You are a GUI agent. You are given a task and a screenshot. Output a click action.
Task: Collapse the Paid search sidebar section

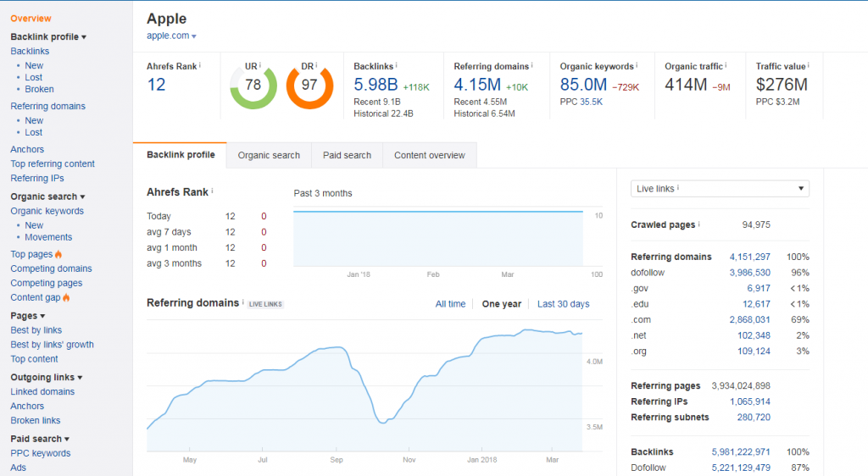click(40, 439)
